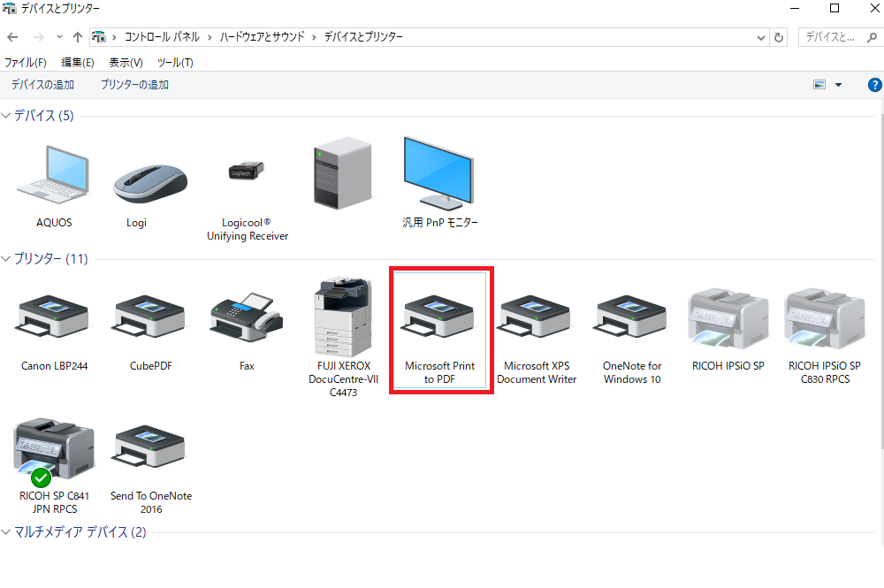884x588 pixels.
Task: Navigate to コントロール パネル breadcrumb
Action: coord(162,37)
